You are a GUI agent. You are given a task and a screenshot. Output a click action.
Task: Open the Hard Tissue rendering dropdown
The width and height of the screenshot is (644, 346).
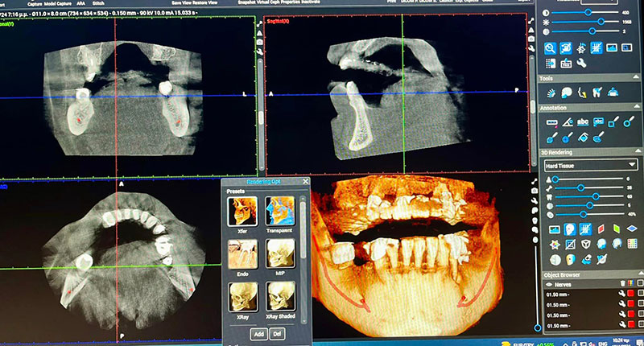coord(591,166)
